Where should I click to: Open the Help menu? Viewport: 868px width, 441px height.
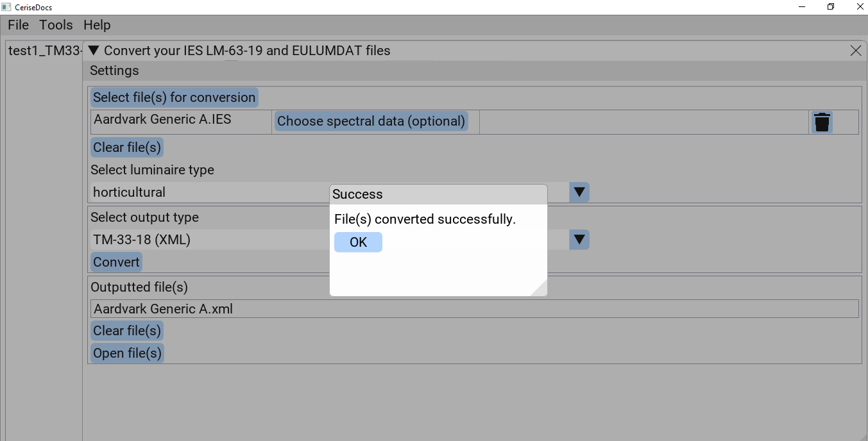[x=97, y=25]
